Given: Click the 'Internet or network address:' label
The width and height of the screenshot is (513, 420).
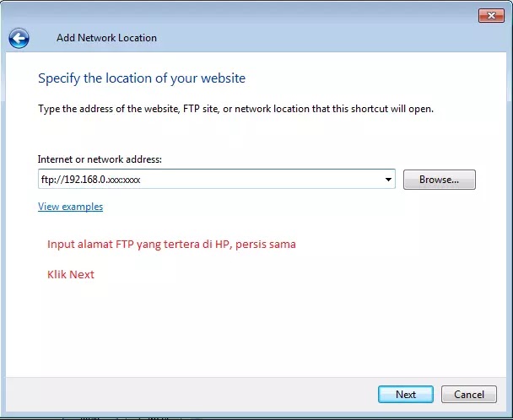Looking at the screenshot, I should click(x=100, y=159).
